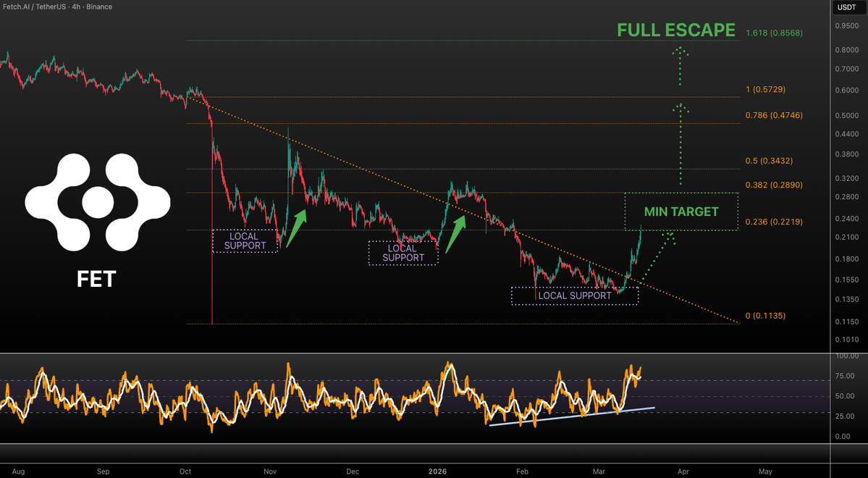
Task: Click Binance in the chart legend
Action: [98, 7]
